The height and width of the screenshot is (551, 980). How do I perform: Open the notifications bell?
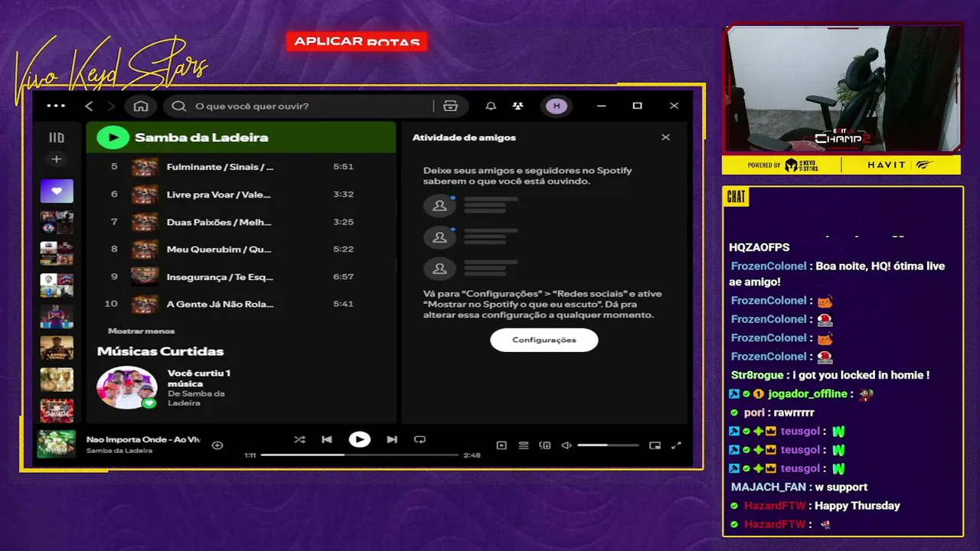tap(491, 106)
